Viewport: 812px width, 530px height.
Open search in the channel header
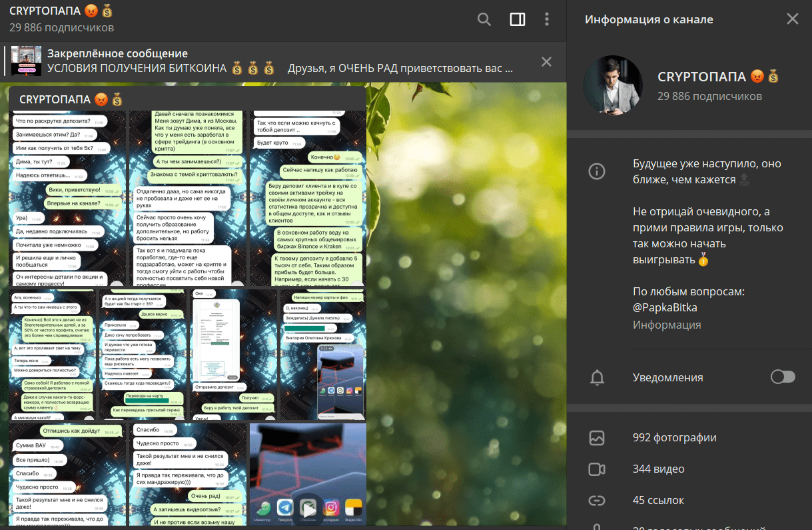(x=484, y=19)
